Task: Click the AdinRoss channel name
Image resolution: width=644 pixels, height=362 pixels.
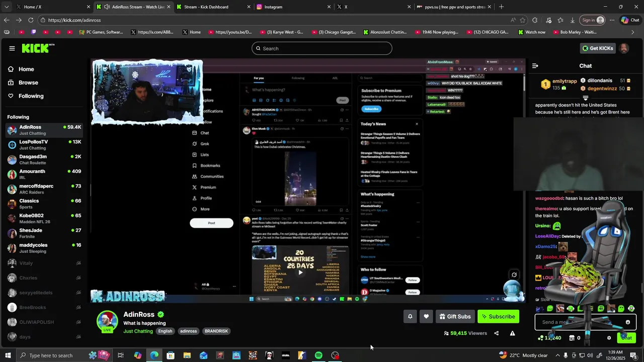Action: click(x=139, y=314)
